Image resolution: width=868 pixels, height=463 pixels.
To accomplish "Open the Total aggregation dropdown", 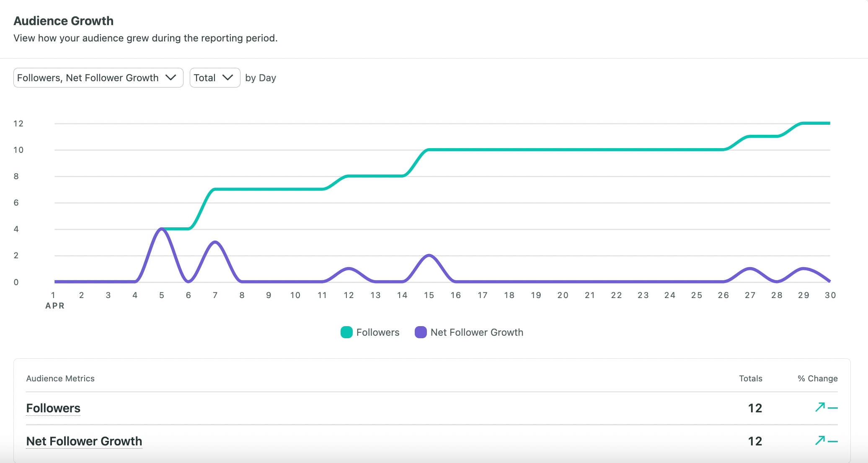I will [214, 77].
